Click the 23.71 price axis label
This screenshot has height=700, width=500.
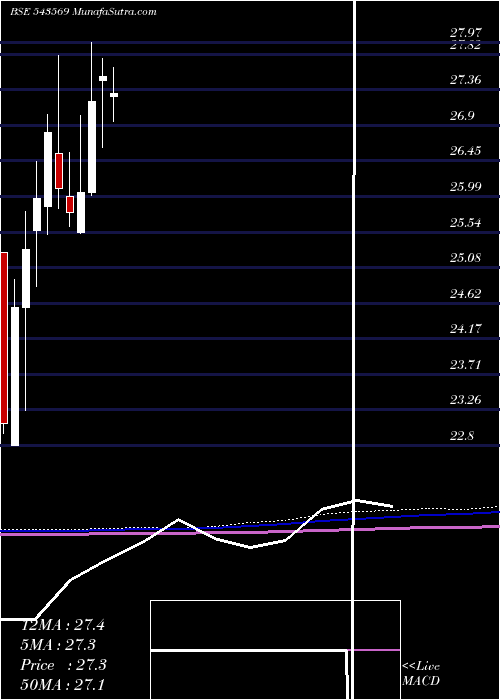(465, 365)
